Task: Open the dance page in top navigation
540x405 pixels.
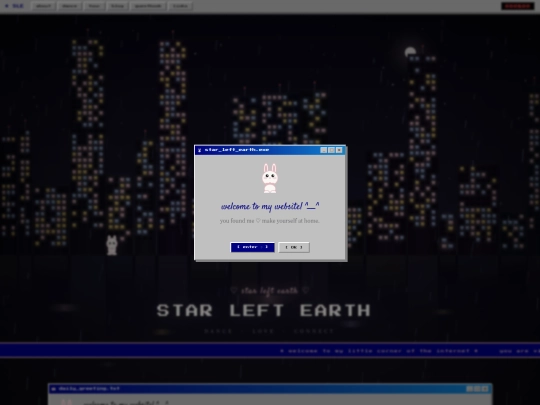Action: point(70,6)
